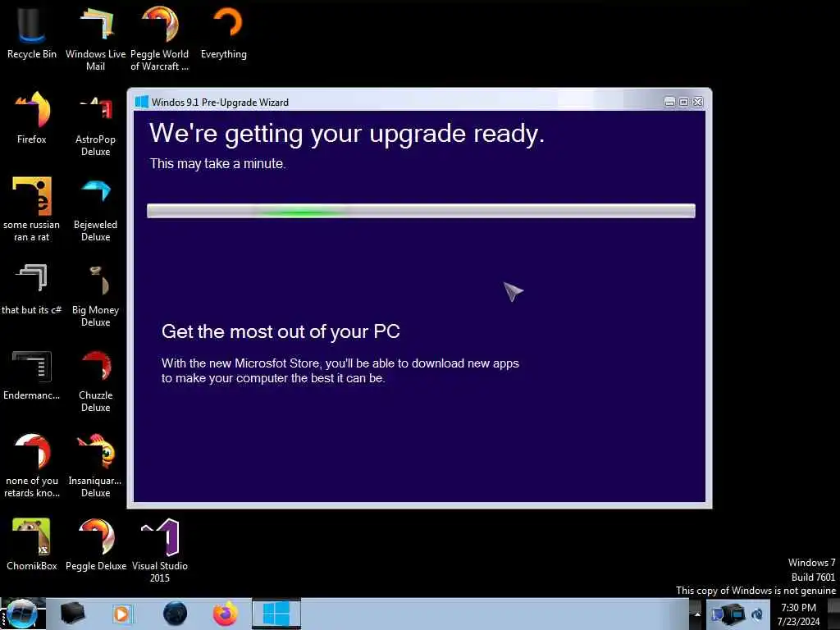This screenshot has width=840, height=630.
Task: Click 'Get the most out of your PC' heading
Action: coord(281,331)
